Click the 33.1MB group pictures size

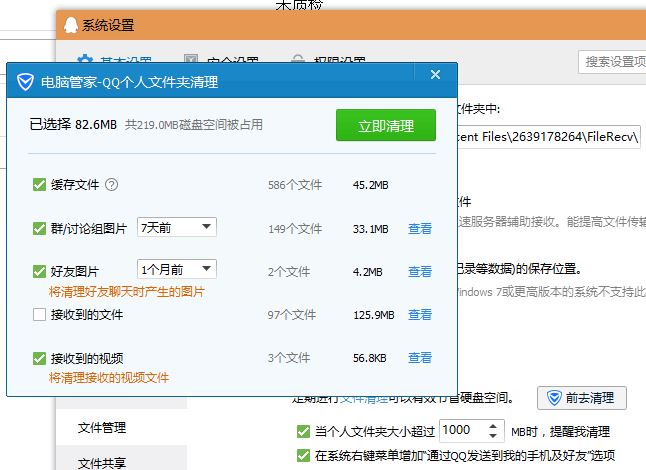pos(370,229)
